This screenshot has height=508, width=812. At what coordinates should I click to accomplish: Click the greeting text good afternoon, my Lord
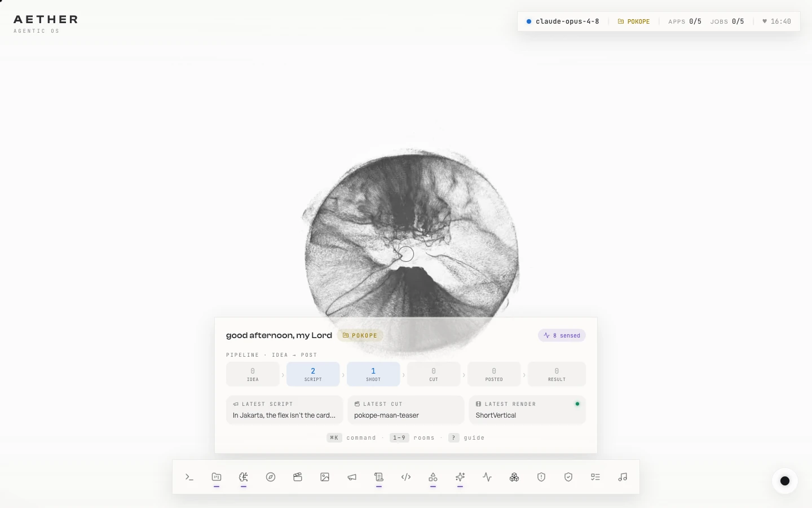tap(279, 335)
